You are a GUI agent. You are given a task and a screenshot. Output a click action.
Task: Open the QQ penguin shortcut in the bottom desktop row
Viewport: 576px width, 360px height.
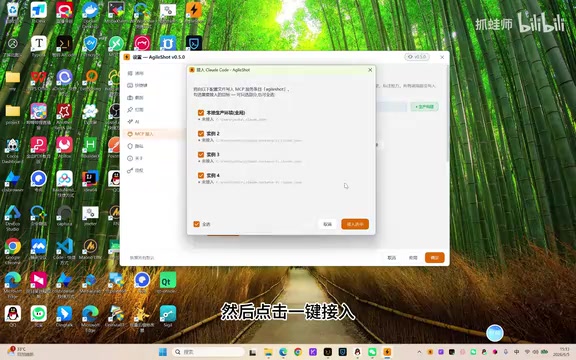coord(13,316)
